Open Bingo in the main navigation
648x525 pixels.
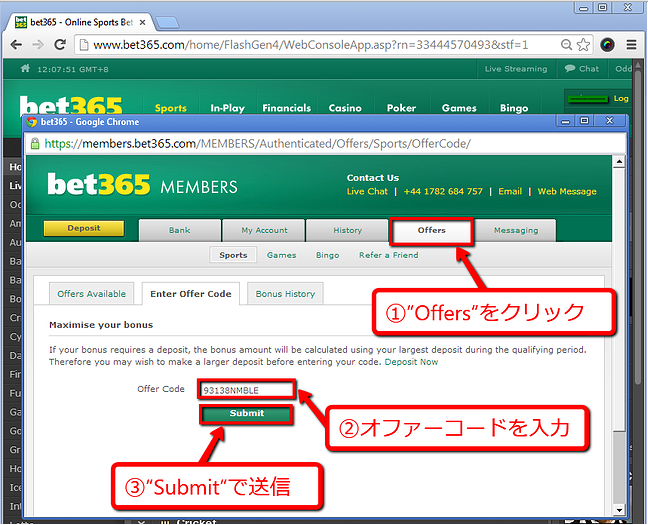514,108
